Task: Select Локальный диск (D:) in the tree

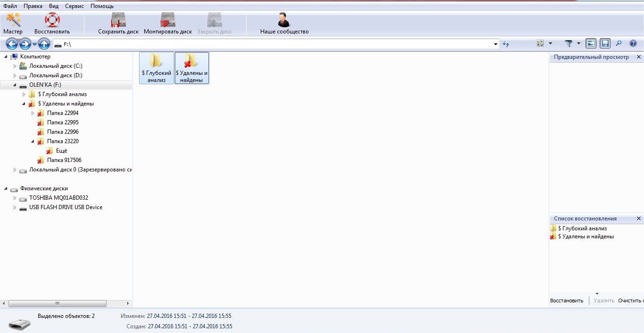Action: coord(56,75)
